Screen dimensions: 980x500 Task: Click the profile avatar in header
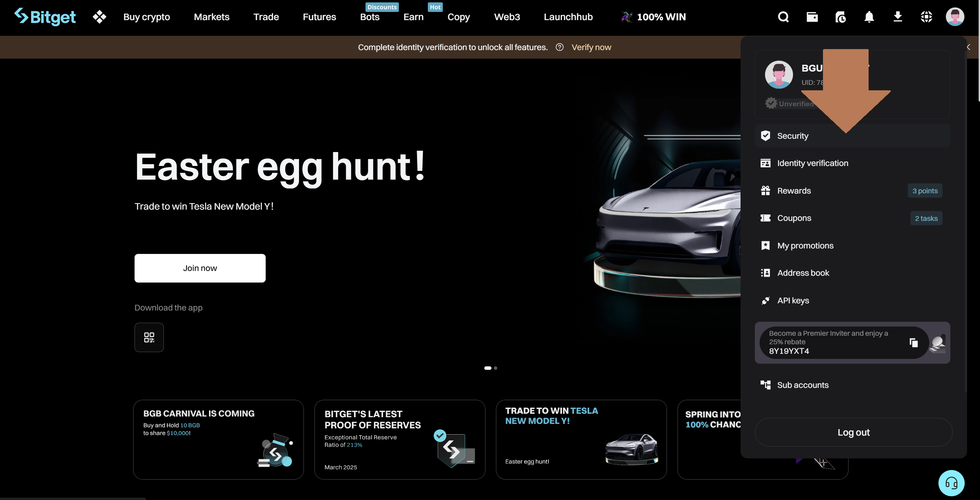tap(955, 17)
